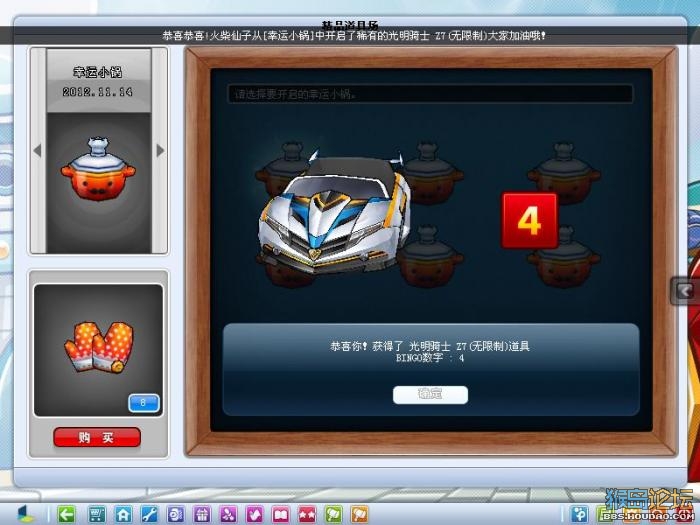The width and height of the screenshot is (700, 525).
Task: Confirm the prize with 确定 button
Action: tap(430, 395)
